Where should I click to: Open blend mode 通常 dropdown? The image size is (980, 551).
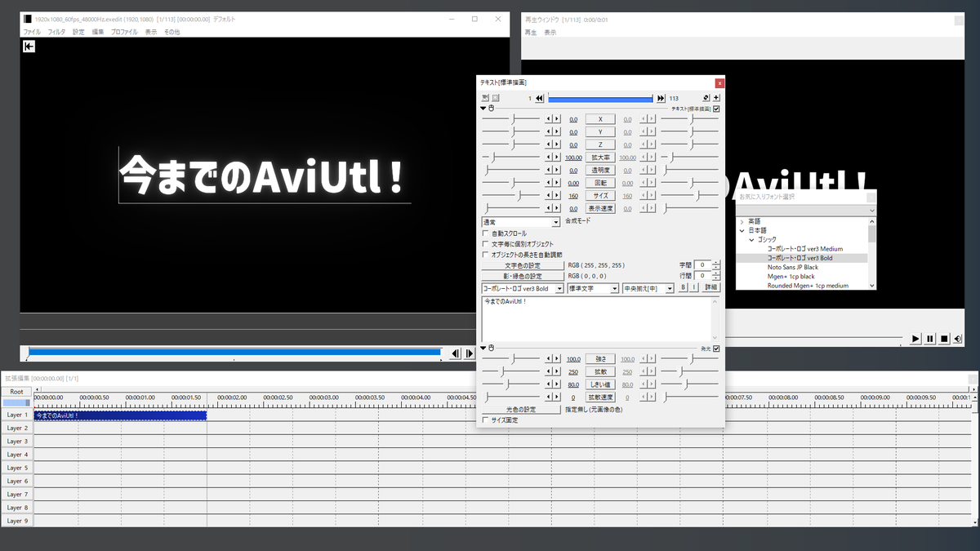pos(521,221)
